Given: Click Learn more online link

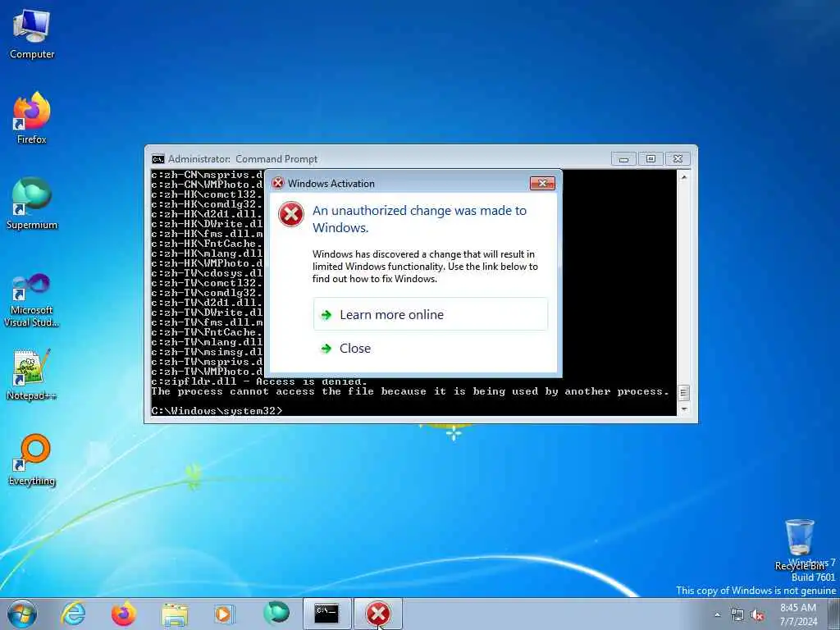Looking at the screenshot, I should click(x=431, y=314).
